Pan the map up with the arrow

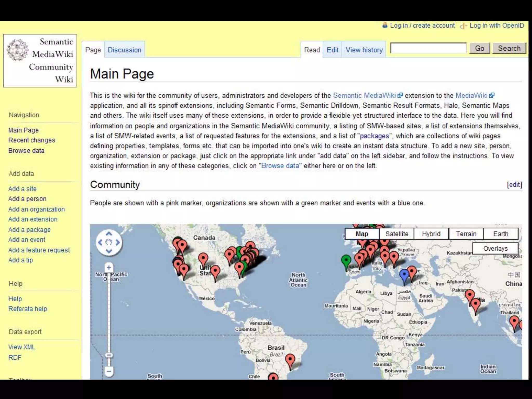click(x=109, y=234)
